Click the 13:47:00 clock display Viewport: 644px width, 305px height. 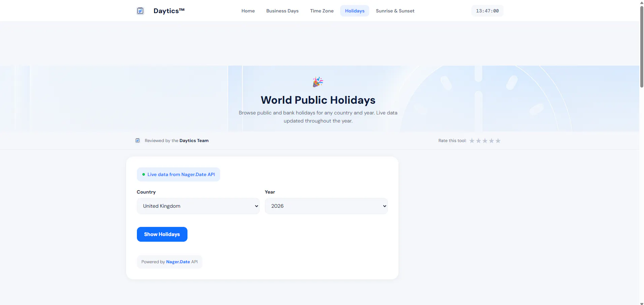pos(488,11)
